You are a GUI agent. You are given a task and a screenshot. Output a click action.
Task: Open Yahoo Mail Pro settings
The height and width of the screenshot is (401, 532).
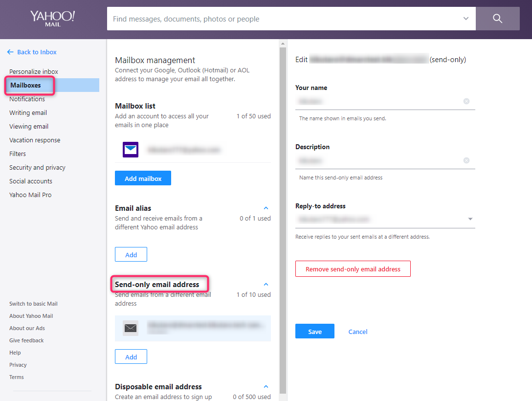pyautogui.click(x=30, y=195)
